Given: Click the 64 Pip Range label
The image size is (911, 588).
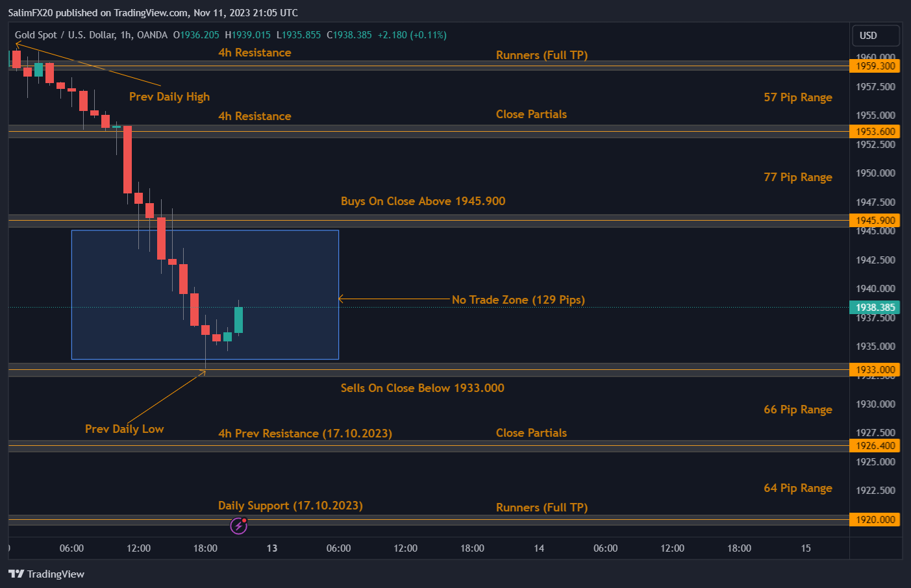Looking at the screenshot, I should (798, 488).
